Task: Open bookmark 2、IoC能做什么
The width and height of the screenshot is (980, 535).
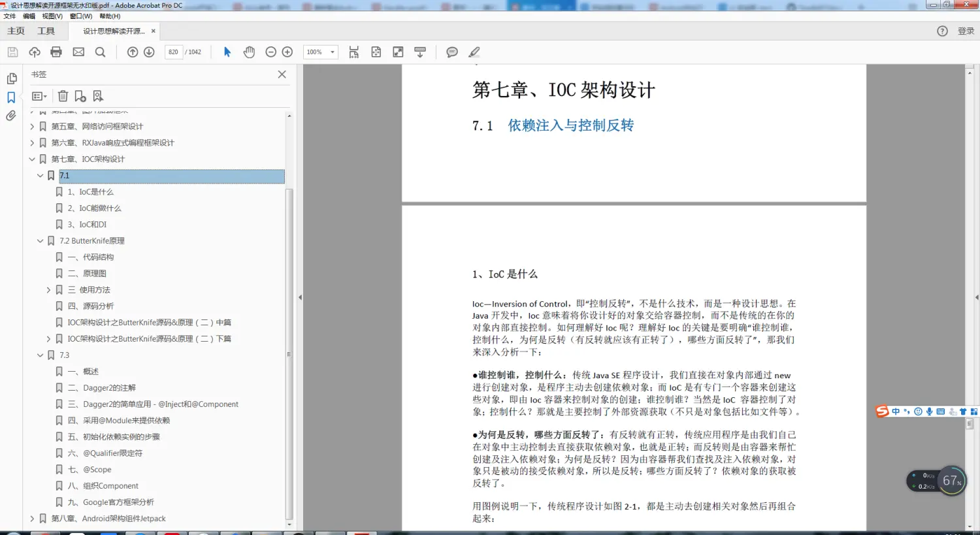Action: click(94, 208)
